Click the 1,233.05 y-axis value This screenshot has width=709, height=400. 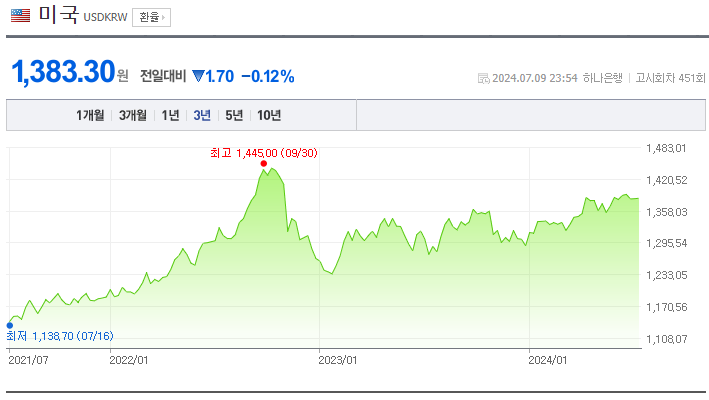(x=666, y=275)
